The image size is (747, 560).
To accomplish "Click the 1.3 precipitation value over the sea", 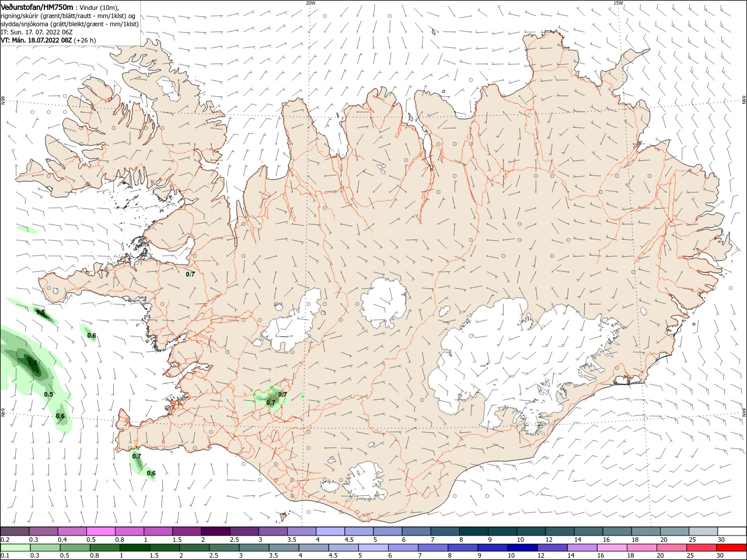I will click(33, 363).
